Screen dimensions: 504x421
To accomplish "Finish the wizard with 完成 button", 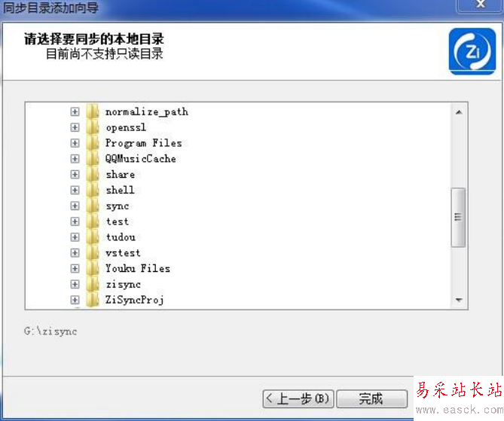I will click(x=371, y=399).
